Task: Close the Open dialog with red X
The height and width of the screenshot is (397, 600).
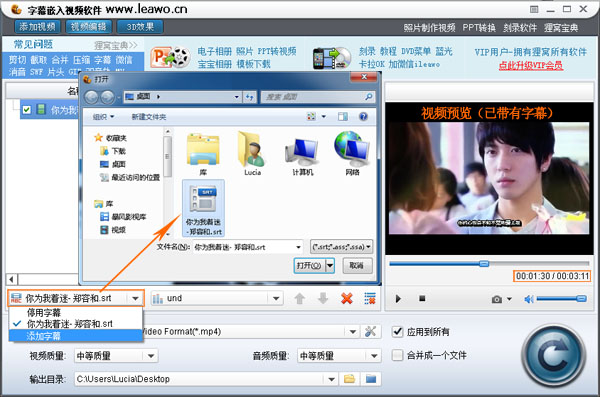Action: tap(364, 77)
